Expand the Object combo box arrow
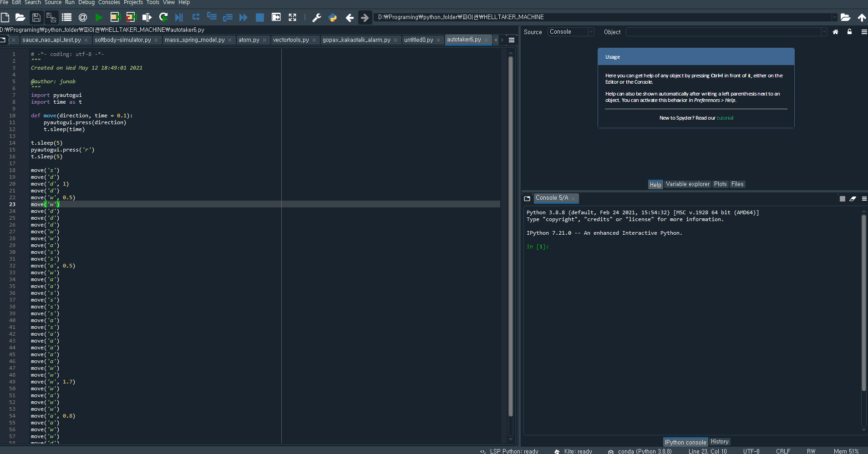The height and width of the screenshot is (454, 868). (824, 32)
